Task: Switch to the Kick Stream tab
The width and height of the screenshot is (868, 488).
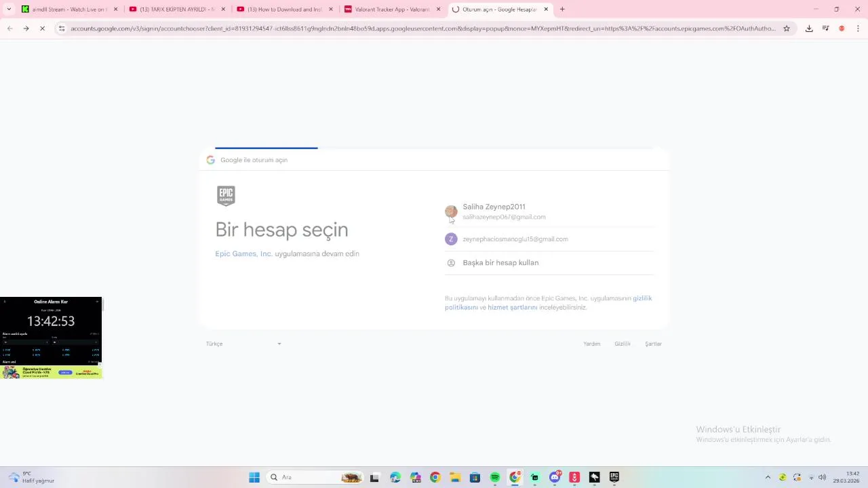Action: 70,9
